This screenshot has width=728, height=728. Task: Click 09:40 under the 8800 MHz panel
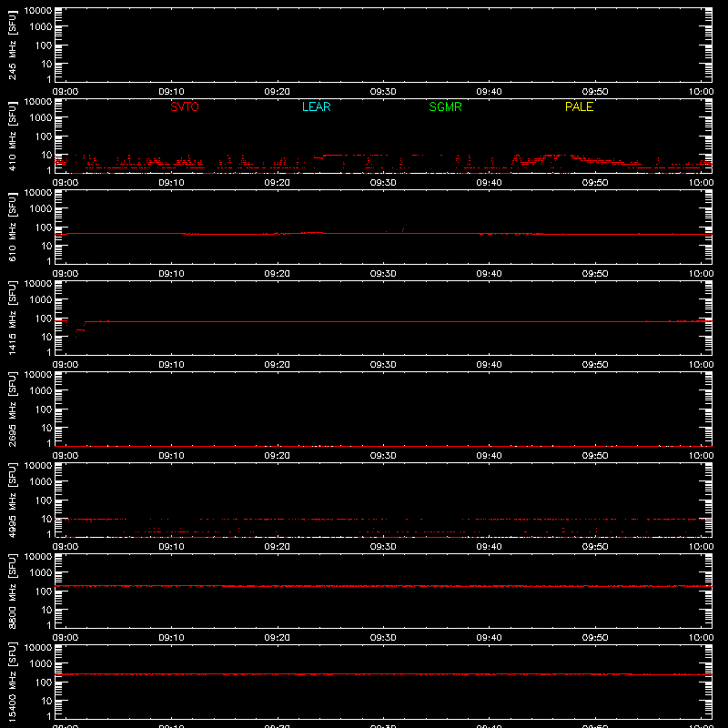click(x=489, y=638)
